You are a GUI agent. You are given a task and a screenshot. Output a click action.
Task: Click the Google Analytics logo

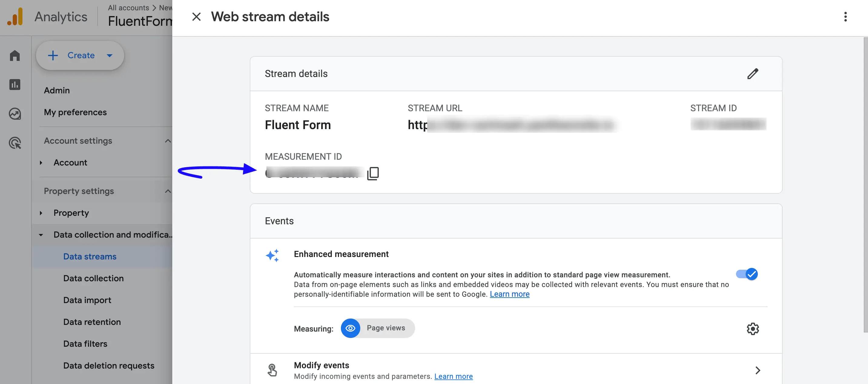(15, 17)
